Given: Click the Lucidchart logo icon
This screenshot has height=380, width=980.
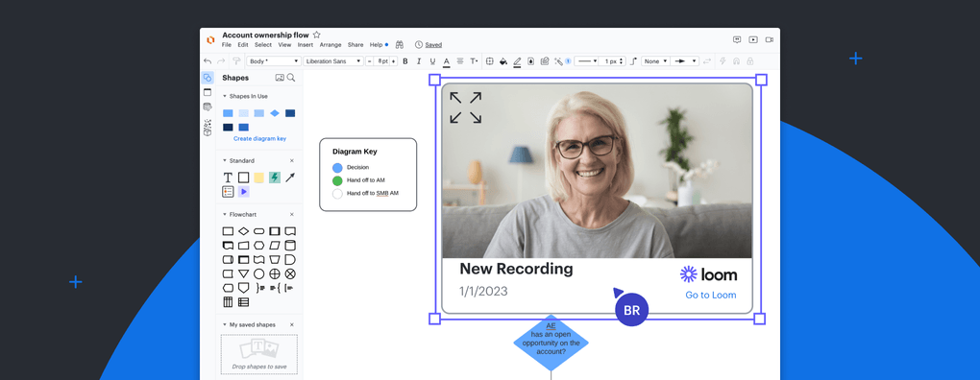Looking at the screenshot, I should coord(210,40).
